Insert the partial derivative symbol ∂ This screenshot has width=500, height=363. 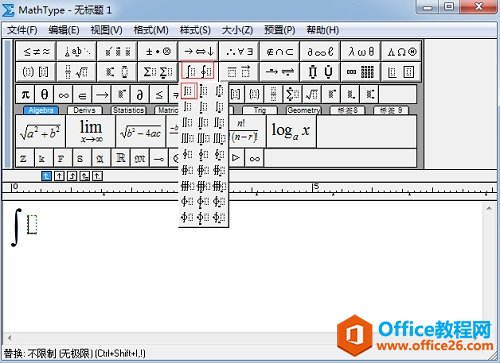click(x=140, y=95)
